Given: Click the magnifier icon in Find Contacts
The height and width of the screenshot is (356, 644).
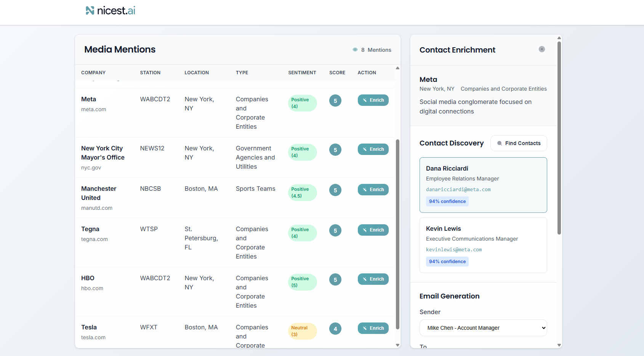Looking at the screenshot, I should 500,143.
